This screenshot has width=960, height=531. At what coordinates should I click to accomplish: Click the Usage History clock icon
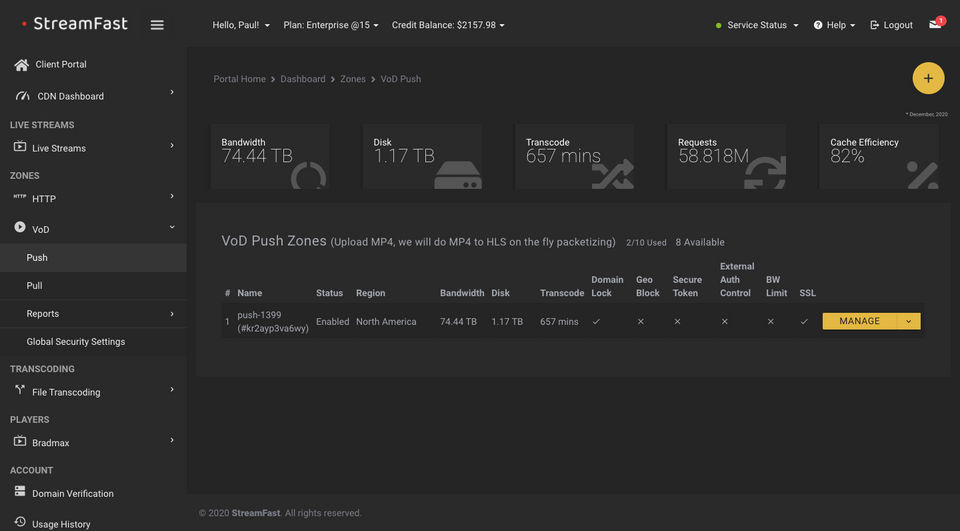pyautogui.click(x=20, y=522)
